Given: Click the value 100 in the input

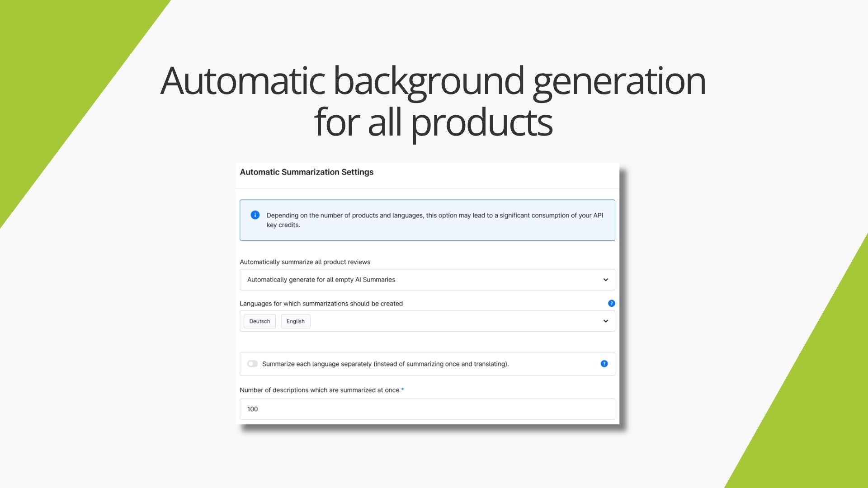Looking at the screenshot, I should [x=252, y=409].
